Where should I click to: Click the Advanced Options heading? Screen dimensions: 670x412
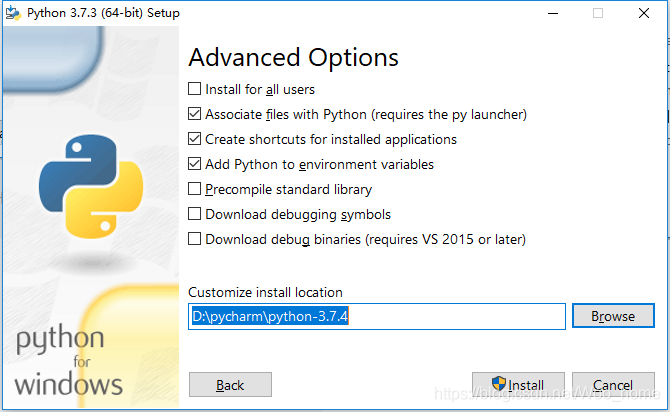coord(294,58)
